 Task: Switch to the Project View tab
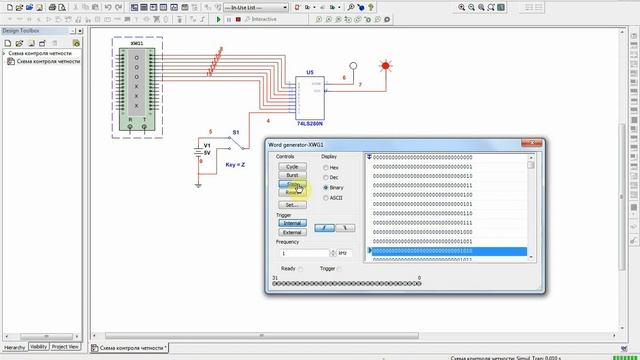point(65,347)
